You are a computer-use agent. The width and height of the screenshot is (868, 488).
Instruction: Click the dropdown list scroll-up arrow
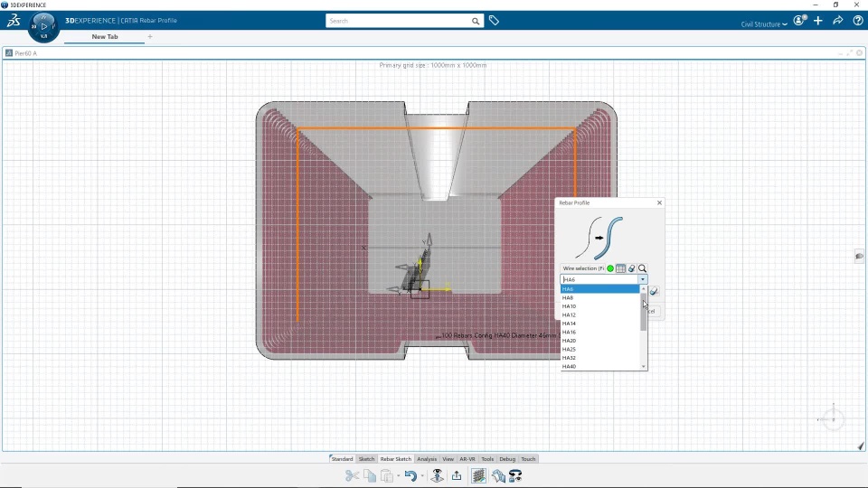[643, 288]
